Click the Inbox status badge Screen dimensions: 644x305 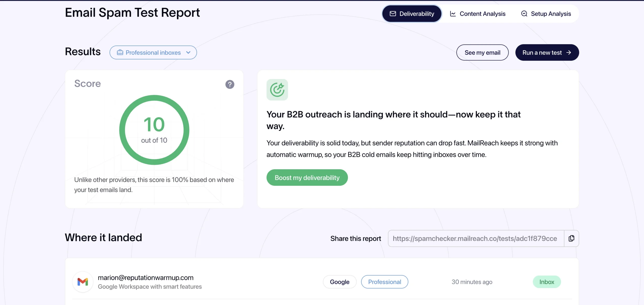[x=547, y=282]
